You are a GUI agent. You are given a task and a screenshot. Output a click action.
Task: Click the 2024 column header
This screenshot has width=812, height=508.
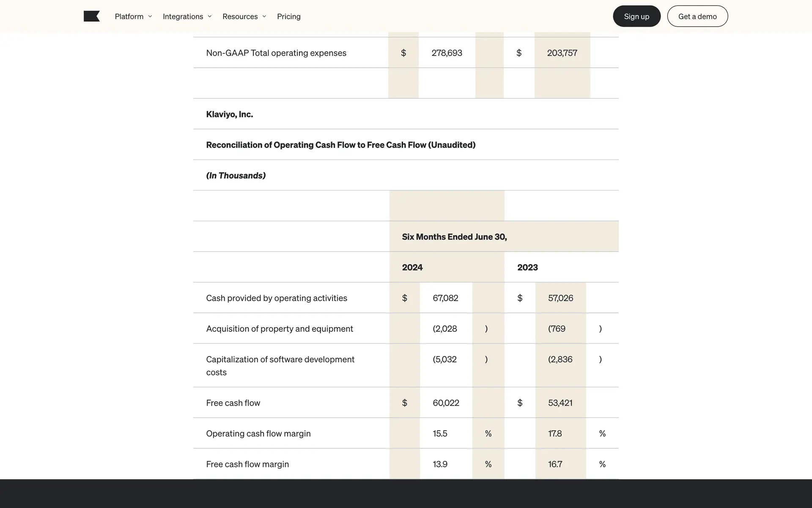coord(412,268)
